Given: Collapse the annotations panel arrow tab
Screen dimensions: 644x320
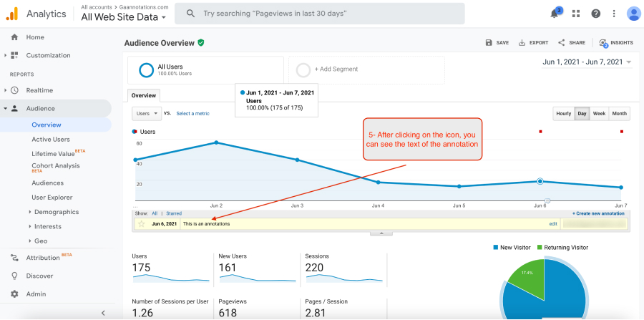Looking at the screenshot, I should (381, 233).
